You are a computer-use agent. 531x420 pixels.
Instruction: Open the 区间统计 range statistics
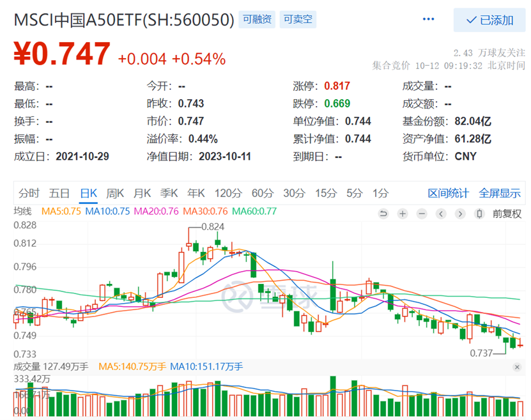pyautogui.click(x=449, y=192)
